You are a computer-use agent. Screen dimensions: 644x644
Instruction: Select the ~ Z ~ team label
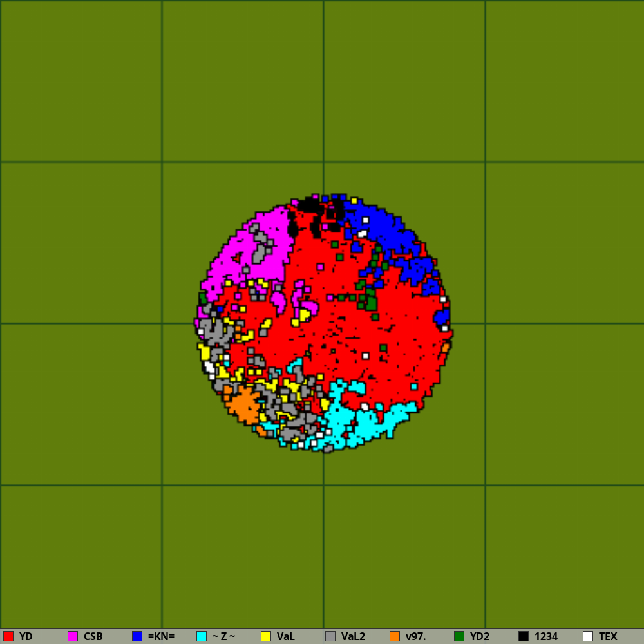(224, 637)
